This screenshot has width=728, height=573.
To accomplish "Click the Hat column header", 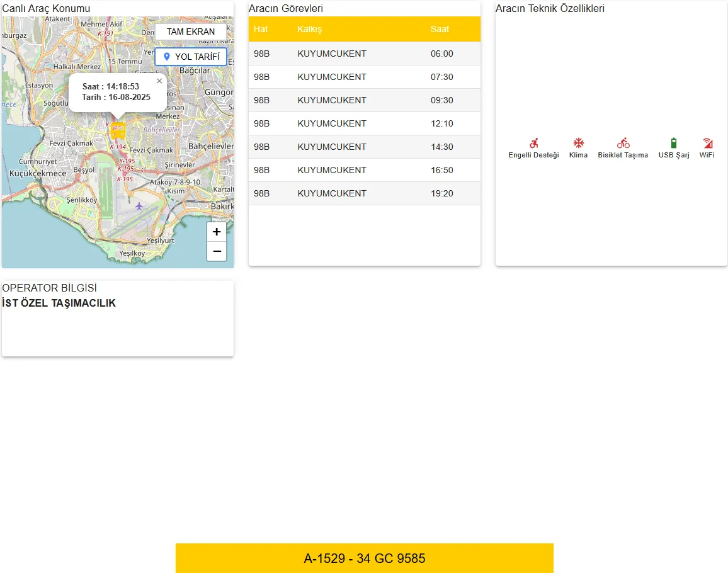I will click(x=261, y=30).
